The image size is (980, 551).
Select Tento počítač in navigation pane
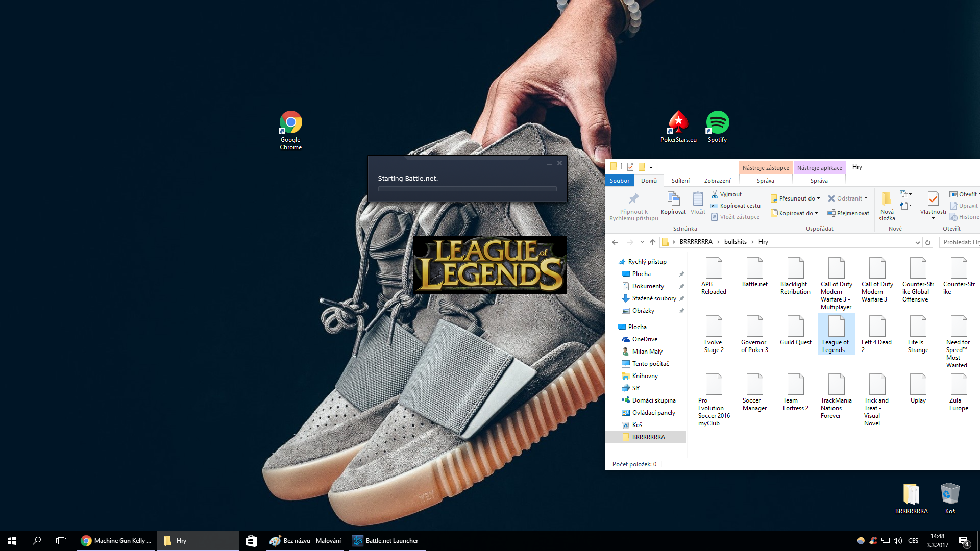pos(650,364)
